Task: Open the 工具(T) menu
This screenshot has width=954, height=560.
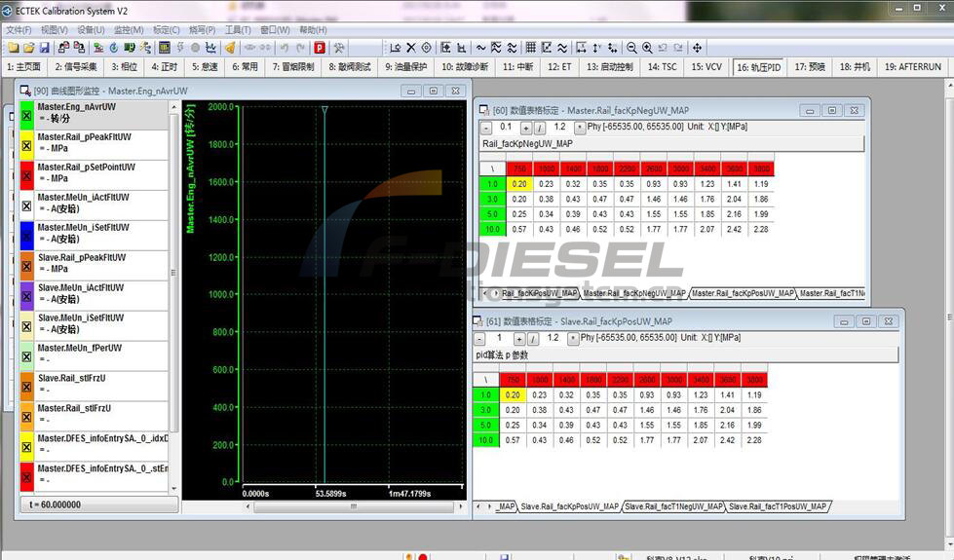Action: 238,30
